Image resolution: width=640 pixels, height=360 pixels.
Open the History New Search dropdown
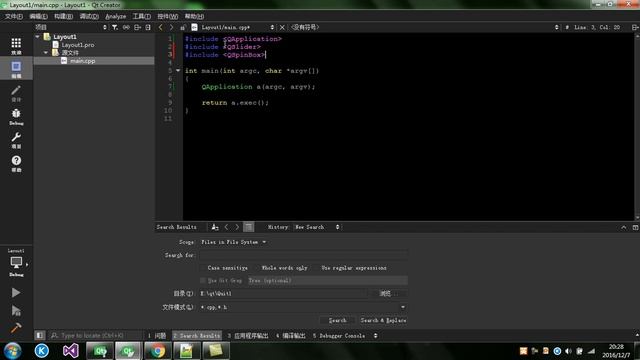pyautogui.click(x=317, y=227)
